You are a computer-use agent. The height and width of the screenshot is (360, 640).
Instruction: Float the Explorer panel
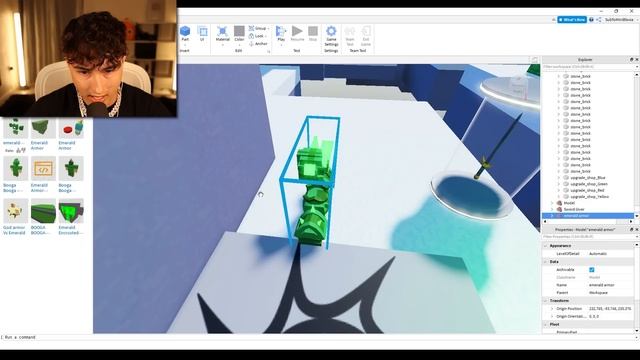(x=631, y=60)
